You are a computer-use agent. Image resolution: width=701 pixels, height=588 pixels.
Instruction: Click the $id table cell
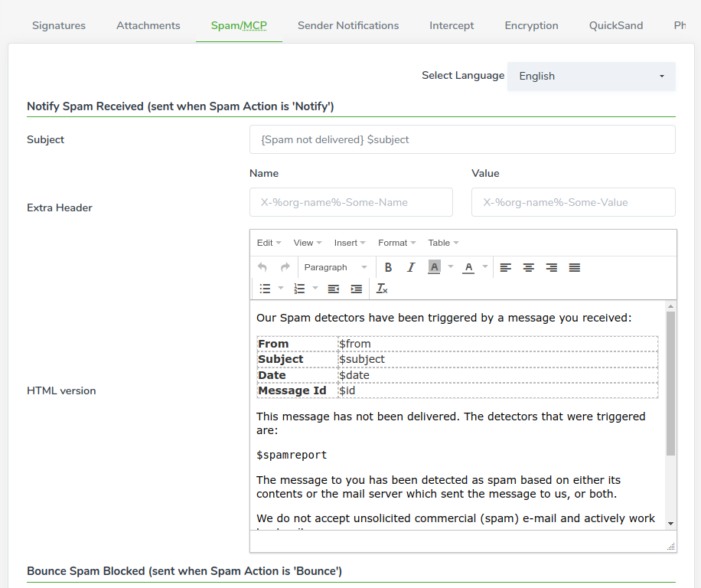497,390
